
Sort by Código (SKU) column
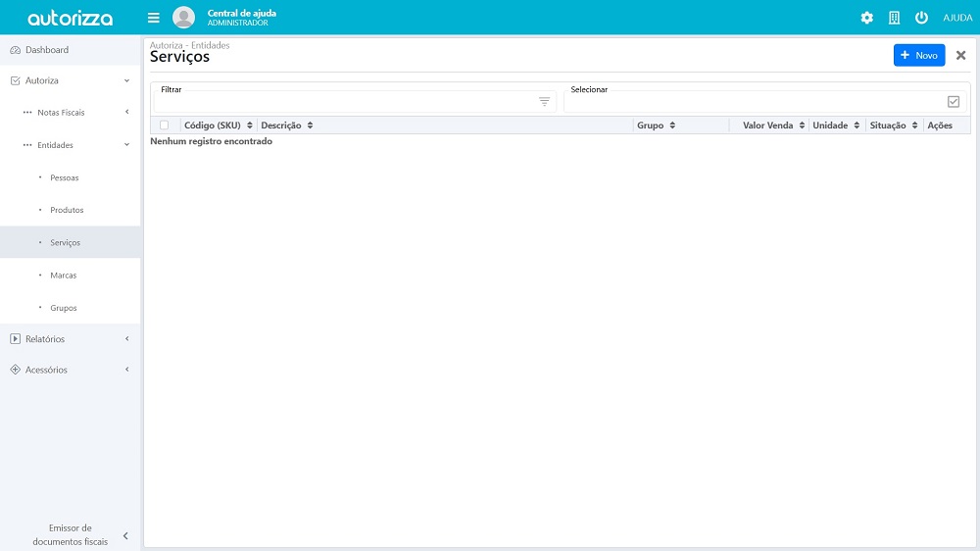coord(219,125)
